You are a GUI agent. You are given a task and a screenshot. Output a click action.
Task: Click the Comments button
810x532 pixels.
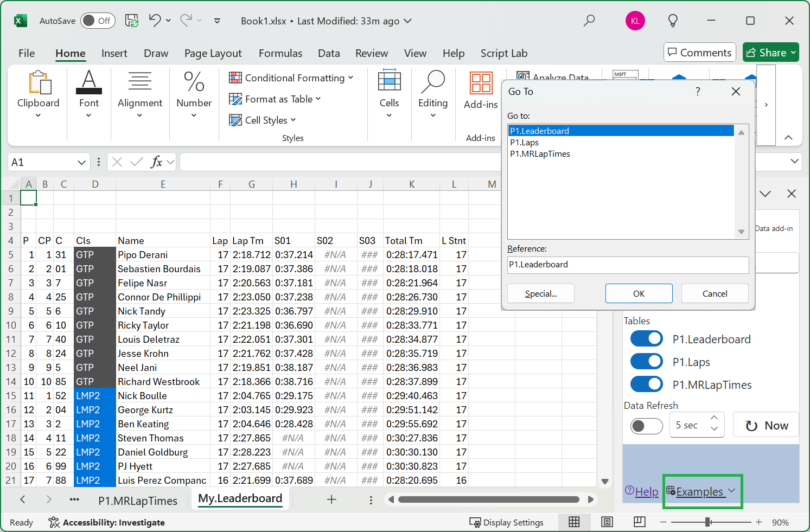coord(699,53)
